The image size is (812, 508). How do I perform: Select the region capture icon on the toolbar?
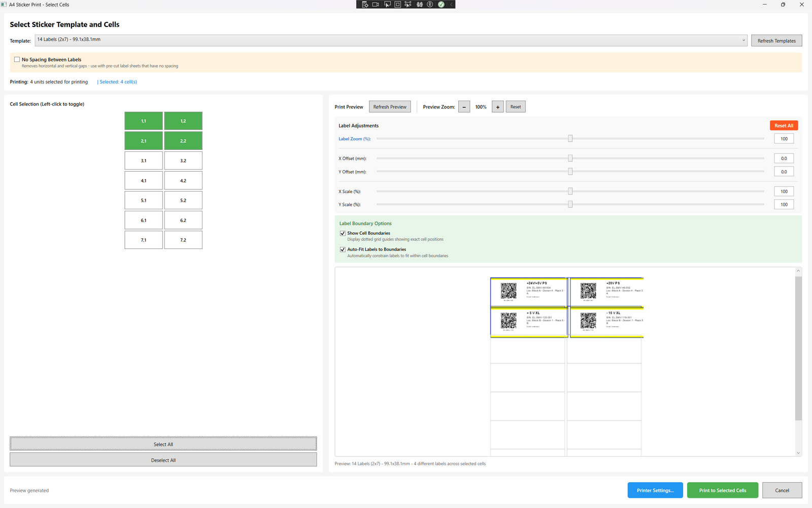[397, 4]
